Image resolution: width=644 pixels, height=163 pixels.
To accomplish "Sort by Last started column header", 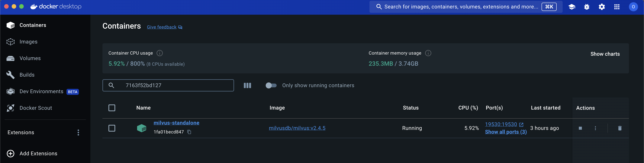I will pos(546,108).
